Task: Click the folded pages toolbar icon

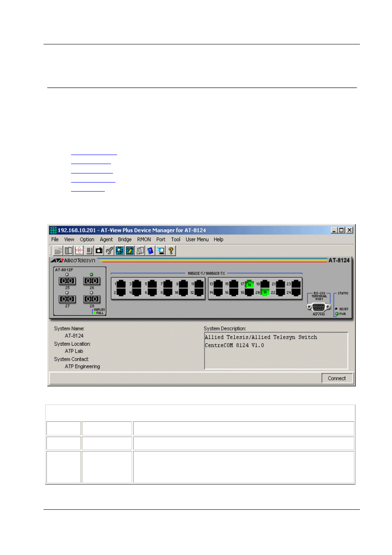Action: tap(140, 250)
